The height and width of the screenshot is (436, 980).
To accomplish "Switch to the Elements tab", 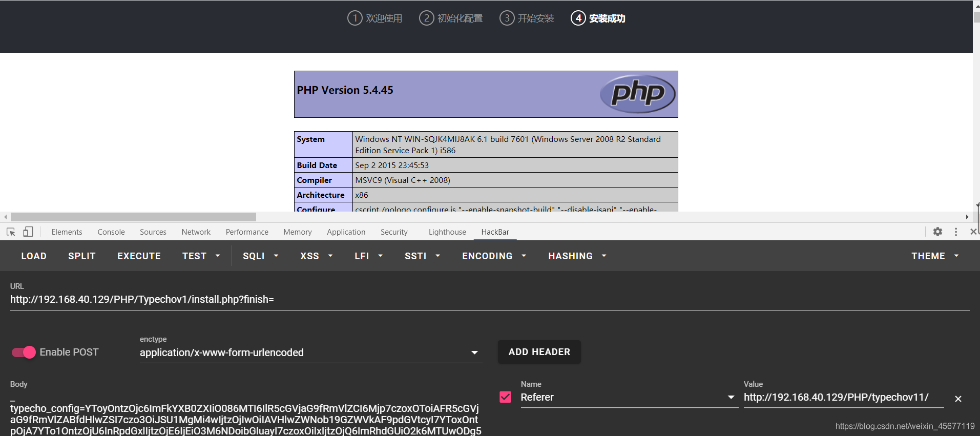I will (67, 232).
